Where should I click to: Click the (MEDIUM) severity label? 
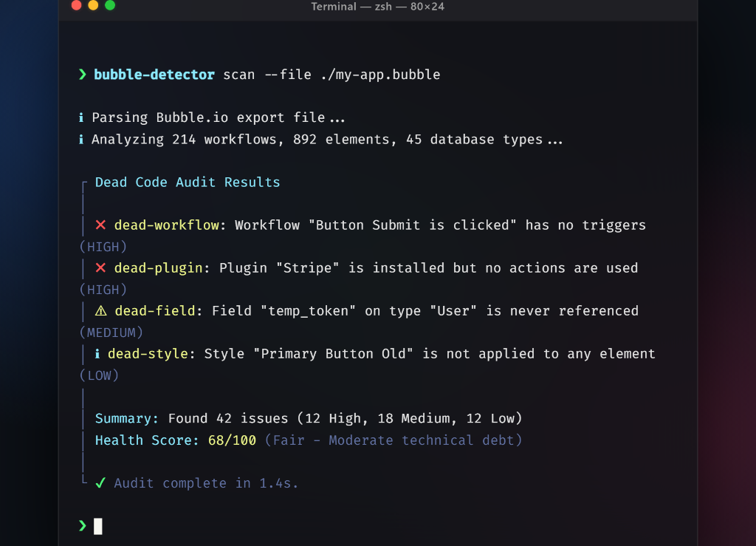(x=111, y=332)
